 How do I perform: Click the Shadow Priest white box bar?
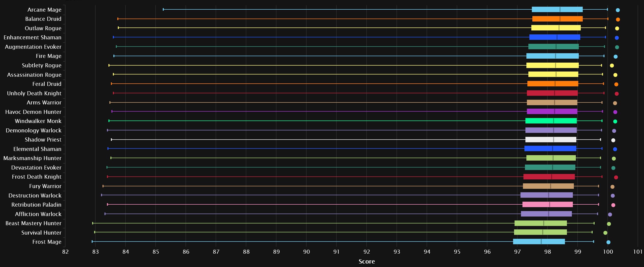[x=550, y=140]
